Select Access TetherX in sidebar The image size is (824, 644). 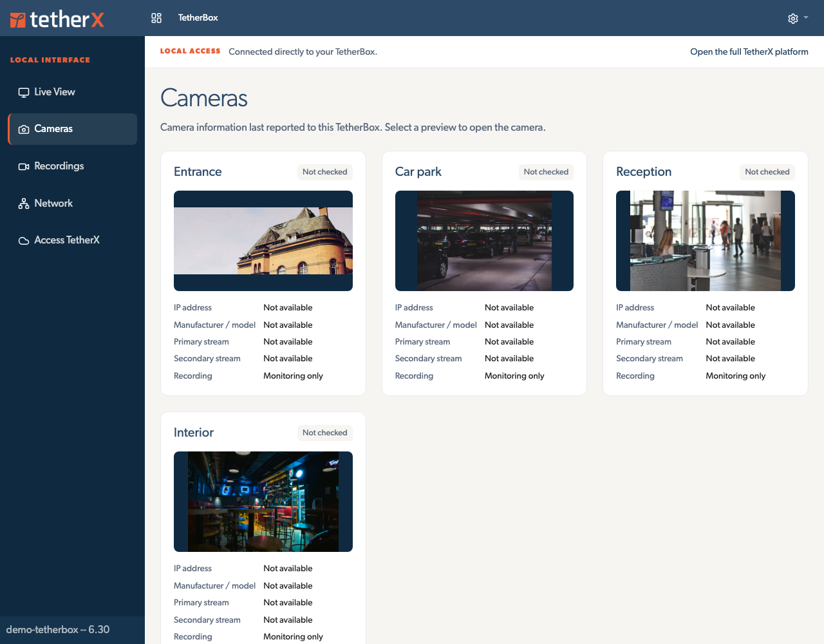(x=73, y=240)
